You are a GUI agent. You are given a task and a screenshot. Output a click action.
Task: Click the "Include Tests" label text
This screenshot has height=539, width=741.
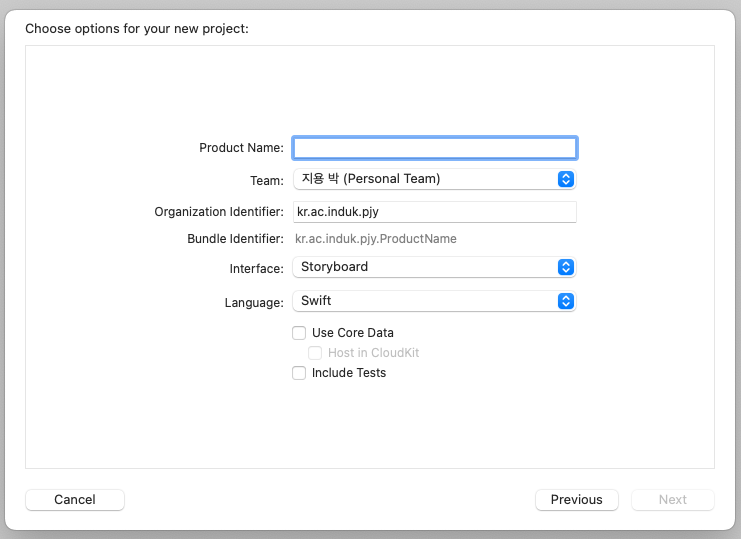point(349,373)
